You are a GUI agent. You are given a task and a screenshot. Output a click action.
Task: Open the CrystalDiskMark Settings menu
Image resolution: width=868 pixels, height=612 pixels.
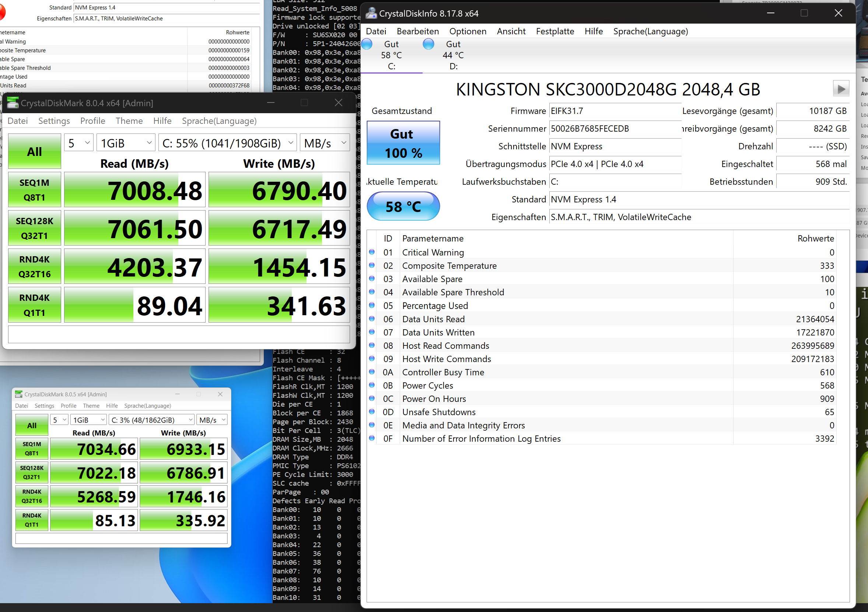click(53, 121)
